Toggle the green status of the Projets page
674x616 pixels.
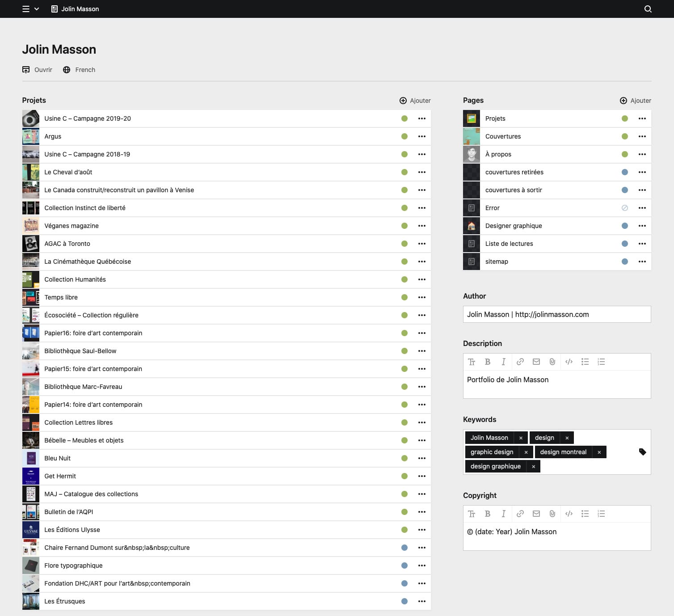[625, 118]
